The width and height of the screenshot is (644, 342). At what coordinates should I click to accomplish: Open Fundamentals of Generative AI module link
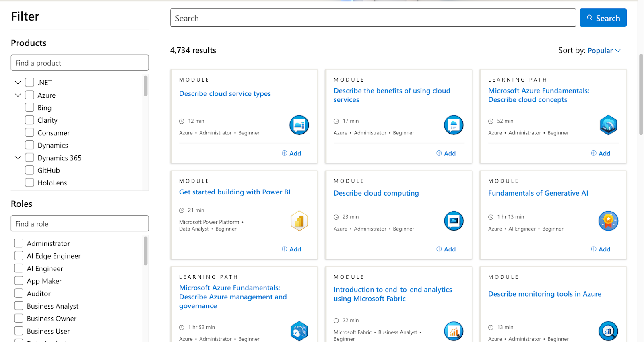point(538,193)
